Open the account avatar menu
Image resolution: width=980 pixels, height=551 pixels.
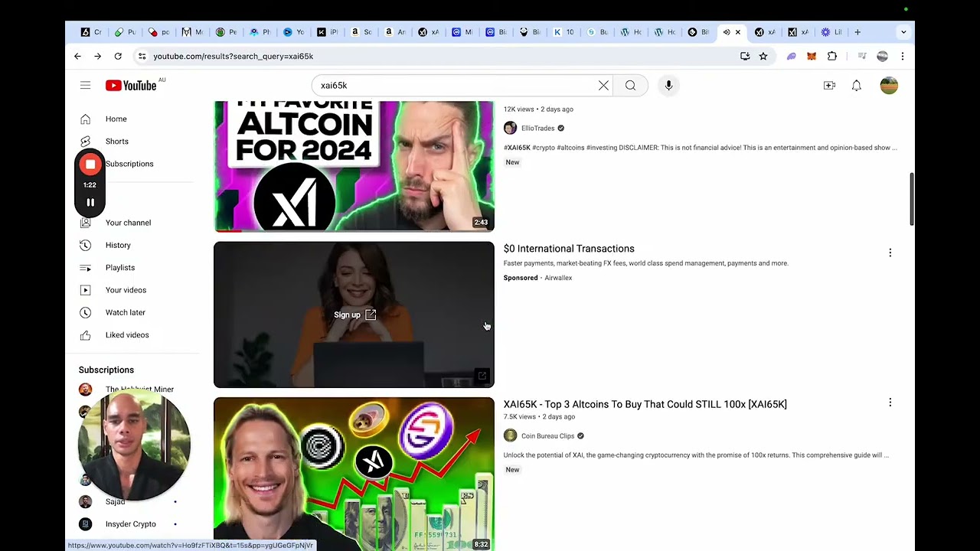click(x=889, y=86)
